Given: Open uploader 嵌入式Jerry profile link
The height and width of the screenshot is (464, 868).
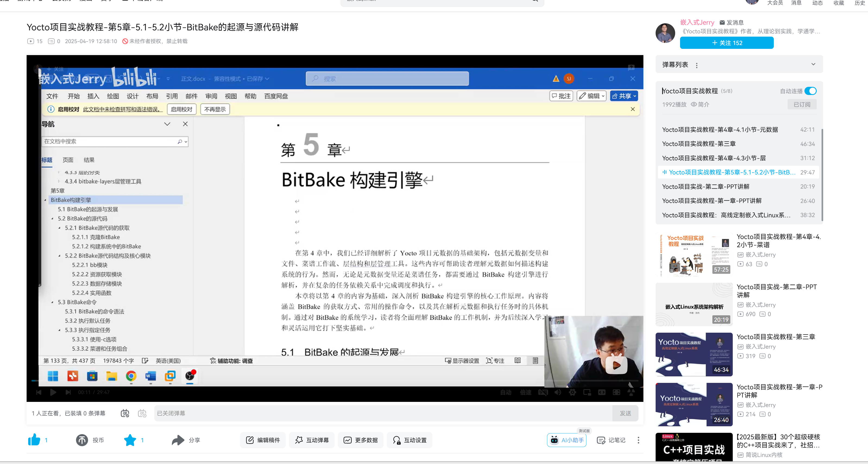Looking at the screenshot, I should coord(697,22).
